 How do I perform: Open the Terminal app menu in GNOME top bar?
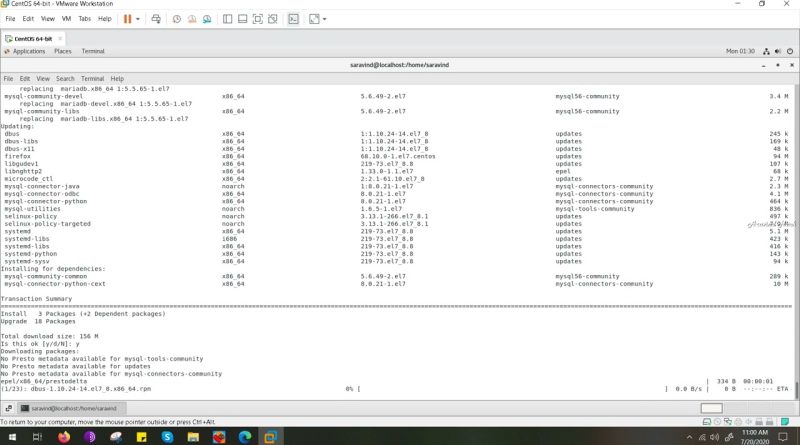93,51
